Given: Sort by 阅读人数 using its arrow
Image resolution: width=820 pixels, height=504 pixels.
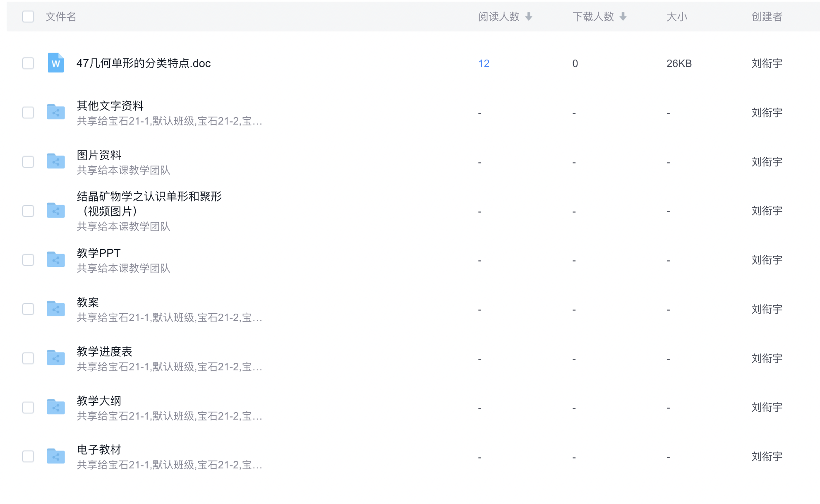Looking at the screenshot, I should click(529, 17).
